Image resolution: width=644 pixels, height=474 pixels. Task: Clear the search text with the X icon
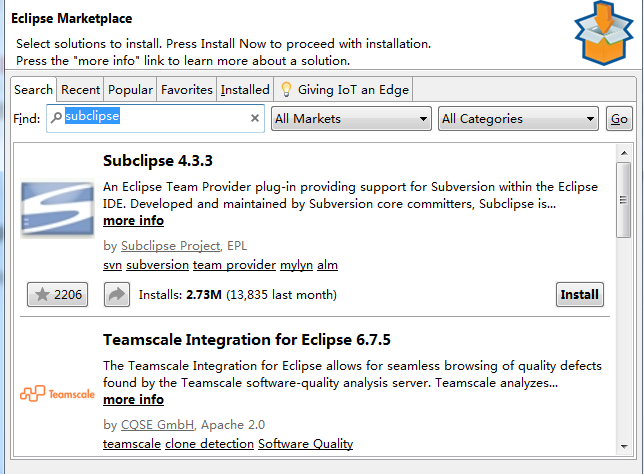tap(255, 118)
